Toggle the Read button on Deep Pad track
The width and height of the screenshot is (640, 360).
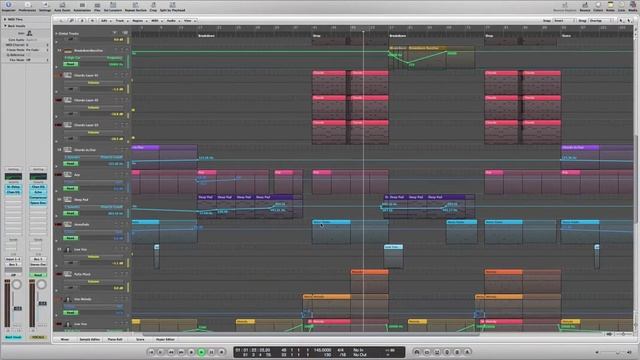70,213
